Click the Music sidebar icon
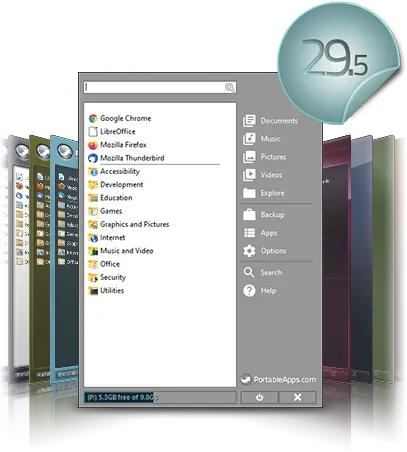This screenshot has width=407, height=452. [x=249, y=139]
